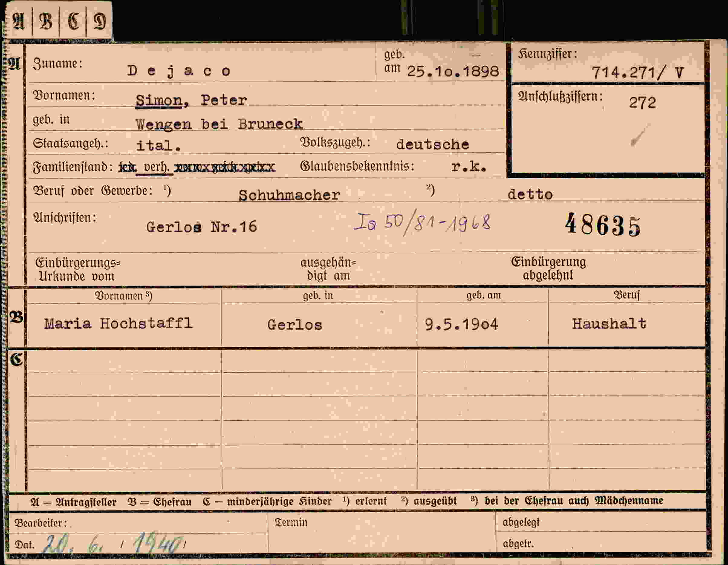Screen dimensions: 728x565
Task: Select the 'Glaubensbekenntnis:' label
Action: (357, 166)
